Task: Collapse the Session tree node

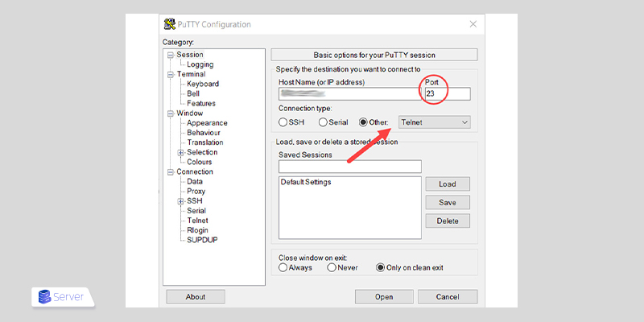Action: click(x=171, y=55)
